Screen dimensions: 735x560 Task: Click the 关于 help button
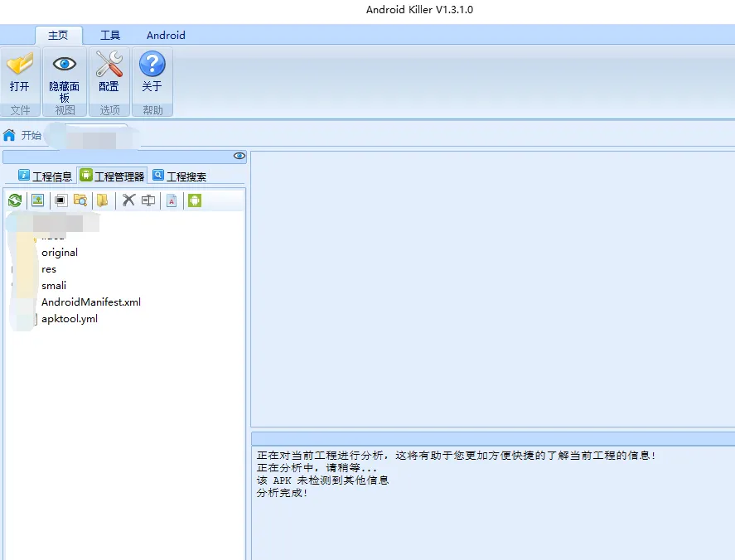[x=152, y=75]
